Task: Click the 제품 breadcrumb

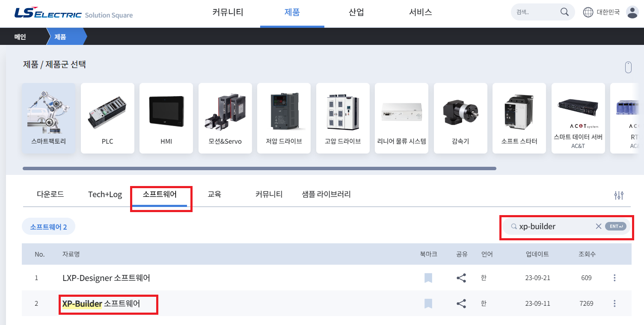Action: (x=60, y=37)
